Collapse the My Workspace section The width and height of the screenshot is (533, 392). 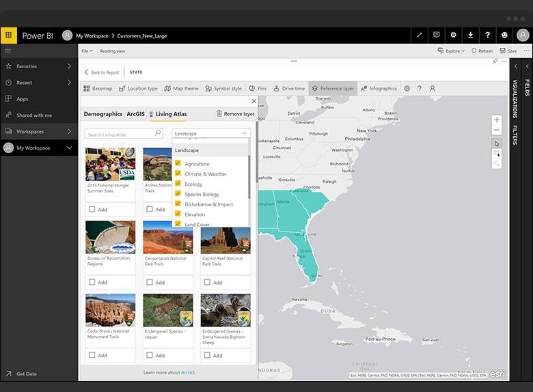tap(69, 148)
